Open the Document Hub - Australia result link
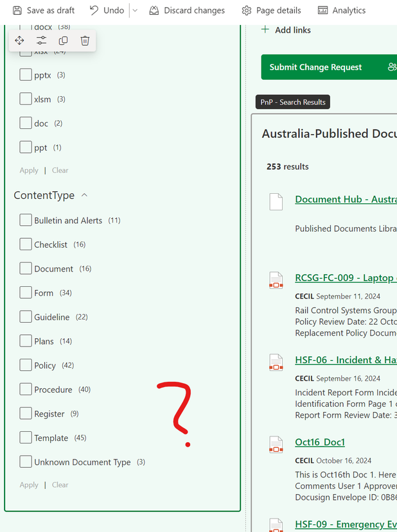This screenshot has height=532, width=397. pyautogui.click(x=346, y=199)
